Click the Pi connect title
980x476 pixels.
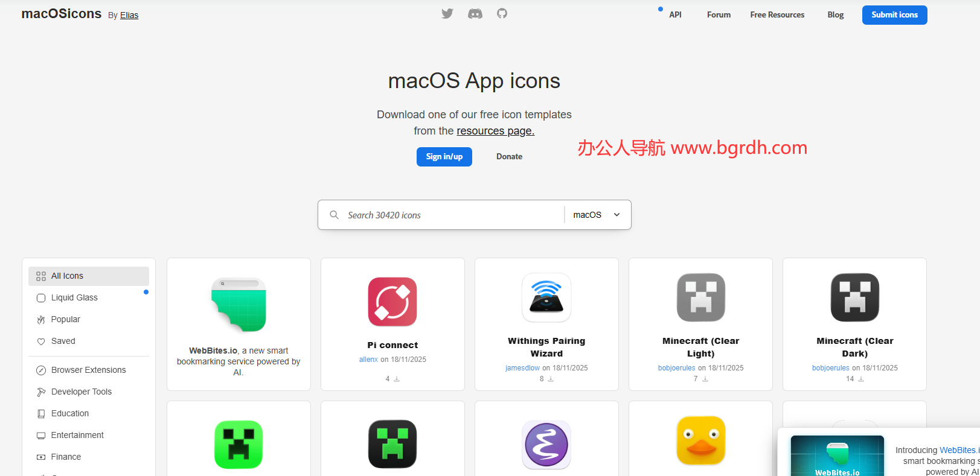tap(392, 345)
